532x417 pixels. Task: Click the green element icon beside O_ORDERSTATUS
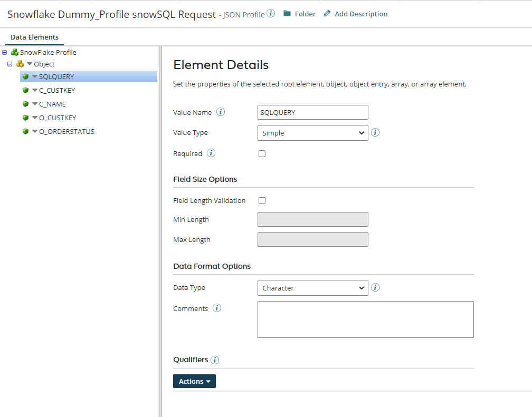coord(25,131)
